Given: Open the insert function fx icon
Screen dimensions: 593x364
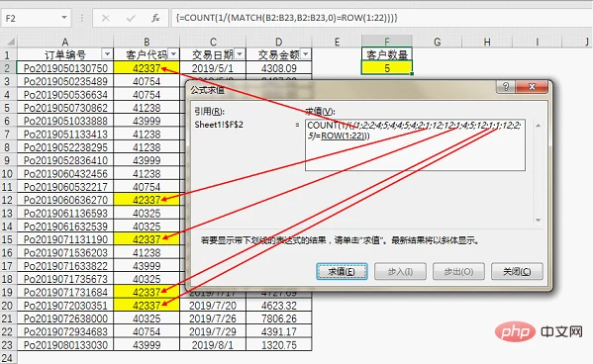Looking at the screenshot, I should pos(155,18).
